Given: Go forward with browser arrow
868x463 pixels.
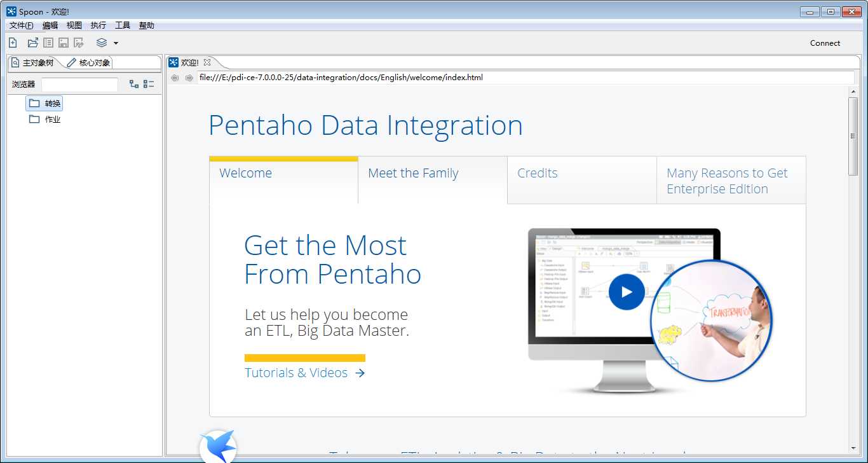Looking at the screenshot, I should 189,78.
